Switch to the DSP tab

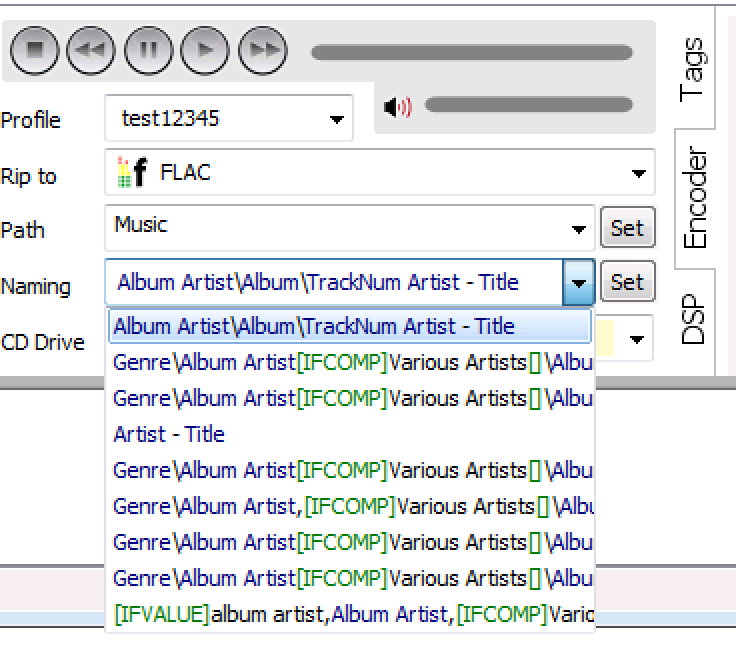[x=693, y=320]
